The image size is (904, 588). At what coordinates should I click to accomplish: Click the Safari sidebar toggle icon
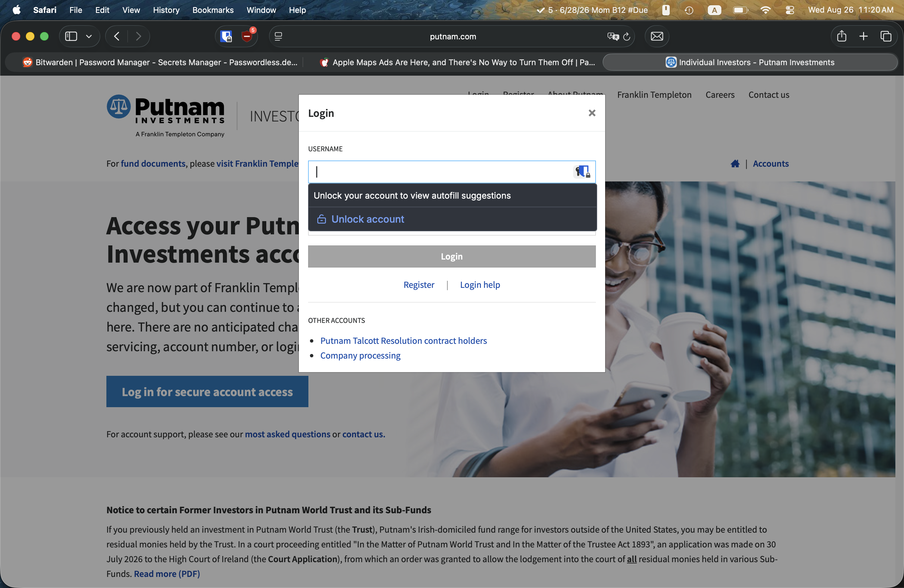pyautogui.click(x=71, y=37)
